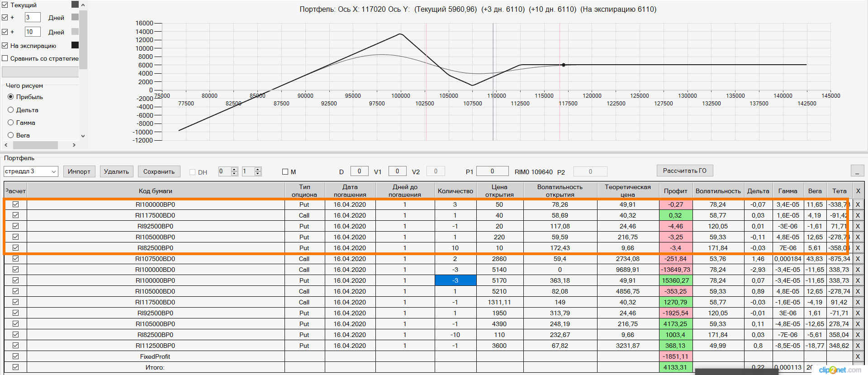Click the Цена открытия column header
The width and height of the screenshot is (868, 375).
(x=499, y=191)
